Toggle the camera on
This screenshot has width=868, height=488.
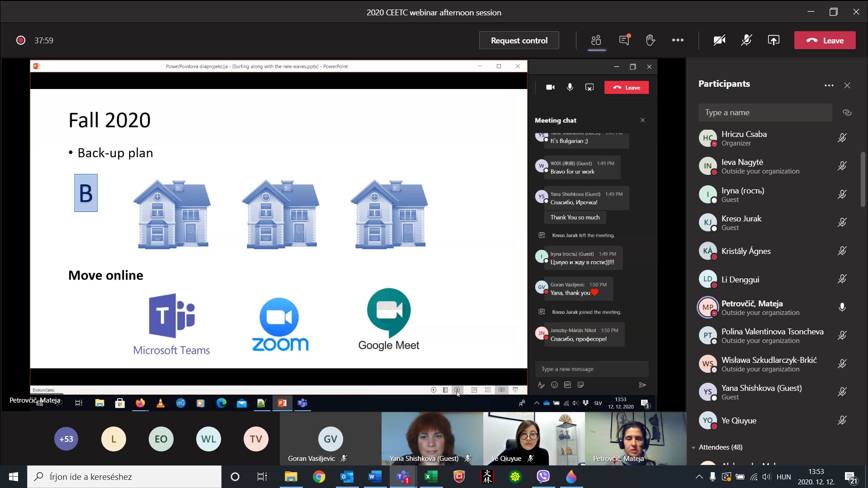(x=719, y=40)
